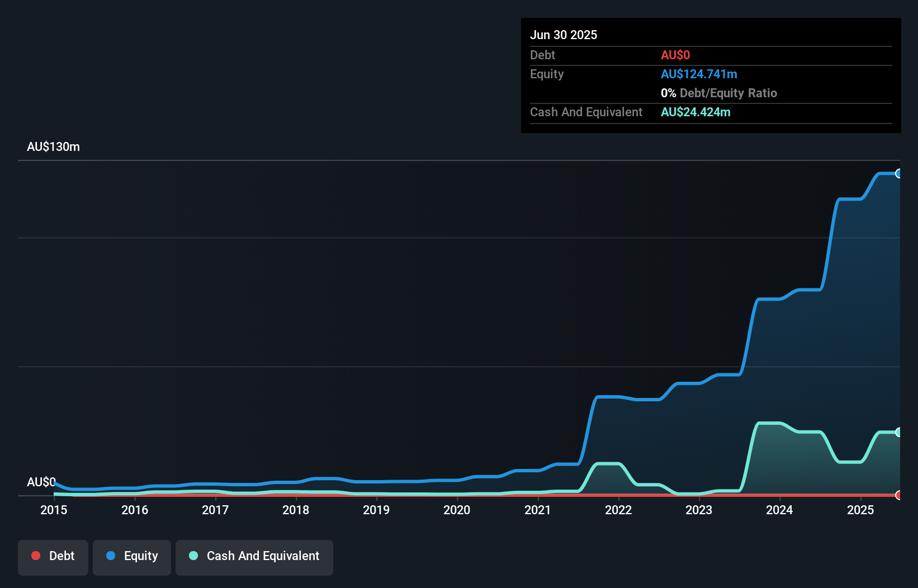918x588 pixels.
Task: Select the Cash endpoint marker at the chart's right edge
Action: pyautogui.click(x=898, y=431)
